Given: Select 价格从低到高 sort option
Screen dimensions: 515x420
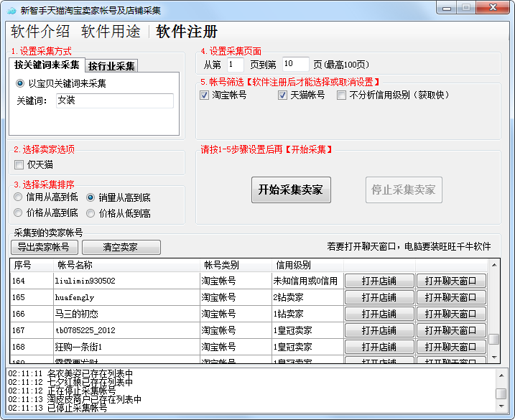Looking at the screenshot, I should pos(91,213).
